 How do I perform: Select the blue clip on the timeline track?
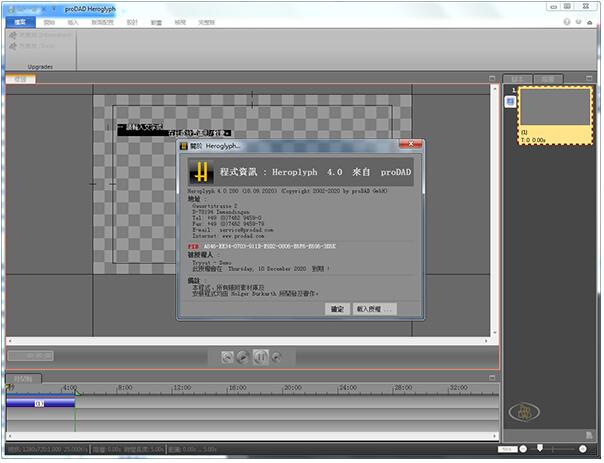(40, 403)
